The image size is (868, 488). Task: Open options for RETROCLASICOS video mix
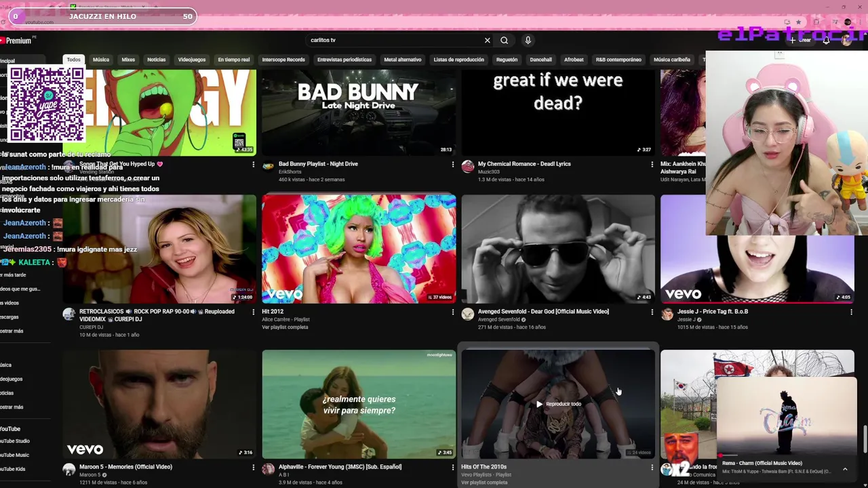(x=253, y=312)
